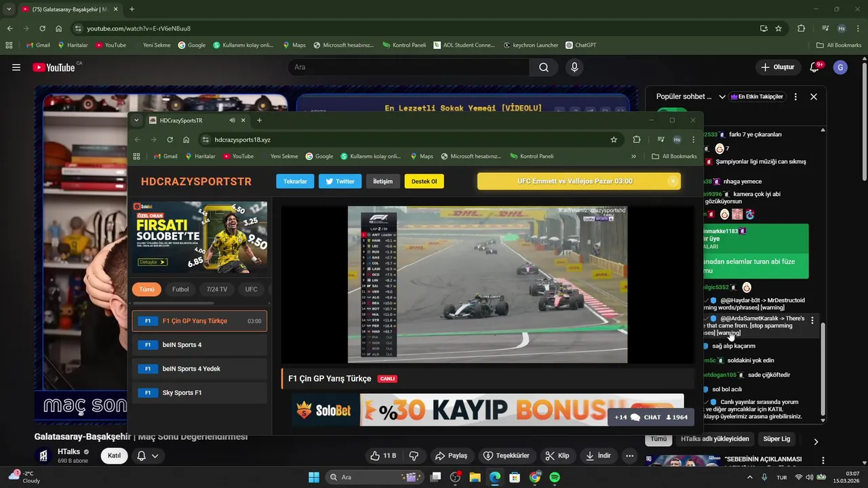
Task: Click the Katıl join button
Action: (114, 455)
